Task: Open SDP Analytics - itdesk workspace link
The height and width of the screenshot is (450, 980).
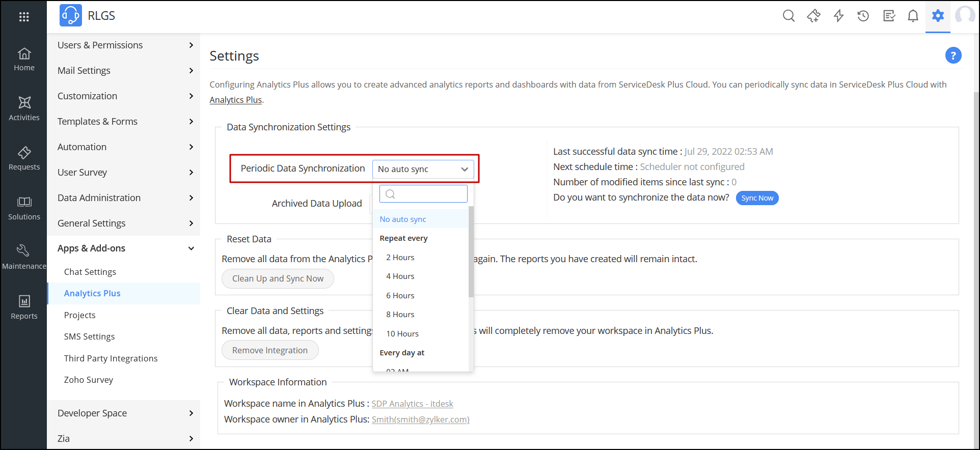Action: (x=412, y=404)
